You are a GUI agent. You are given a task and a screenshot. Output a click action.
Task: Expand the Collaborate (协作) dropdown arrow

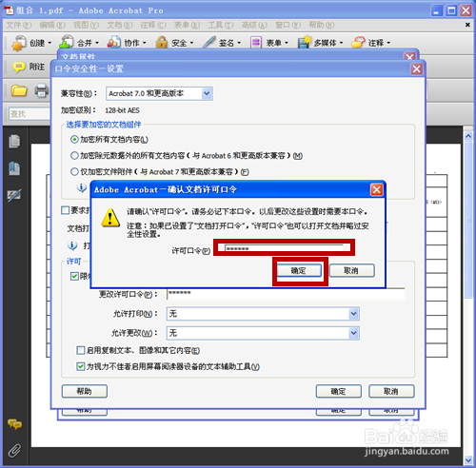(x=144, y=43)
